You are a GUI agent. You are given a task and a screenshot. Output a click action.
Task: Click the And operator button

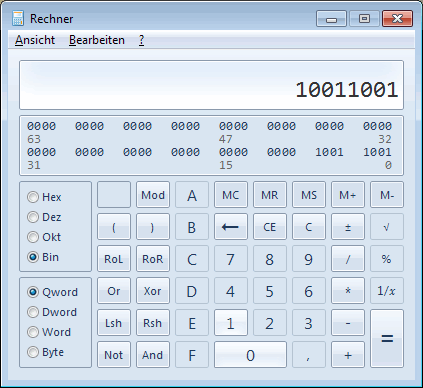[x=153, y=355]
